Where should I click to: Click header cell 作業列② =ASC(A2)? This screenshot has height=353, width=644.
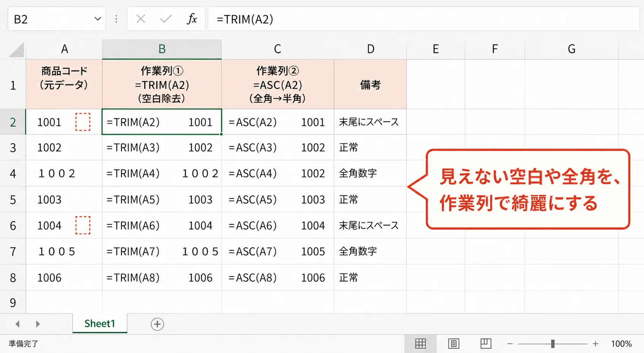point(278,84)
